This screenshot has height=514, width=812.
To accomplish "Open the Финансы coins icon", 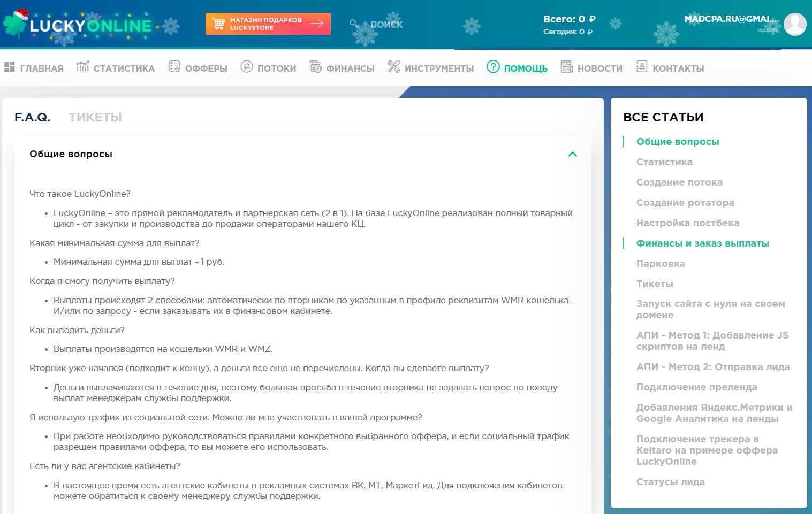I will coord(316,67).
